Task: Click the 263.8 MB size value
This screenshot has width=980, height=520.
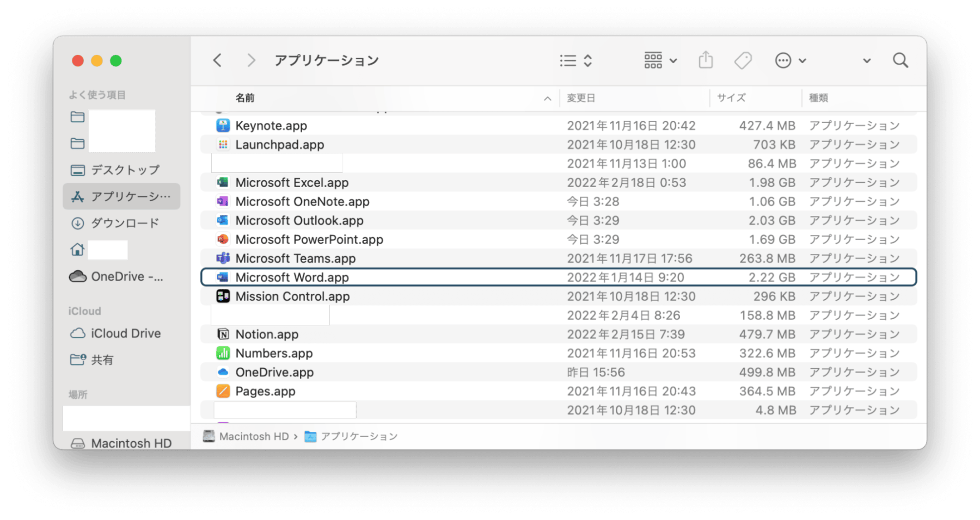Action: click(x=768, y=258)
